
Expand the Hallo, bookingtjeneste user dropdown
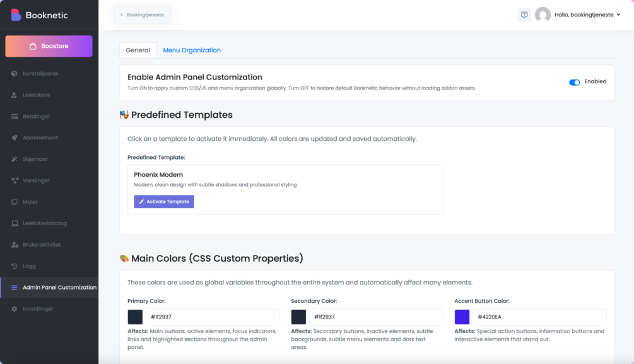coord(618,15)
